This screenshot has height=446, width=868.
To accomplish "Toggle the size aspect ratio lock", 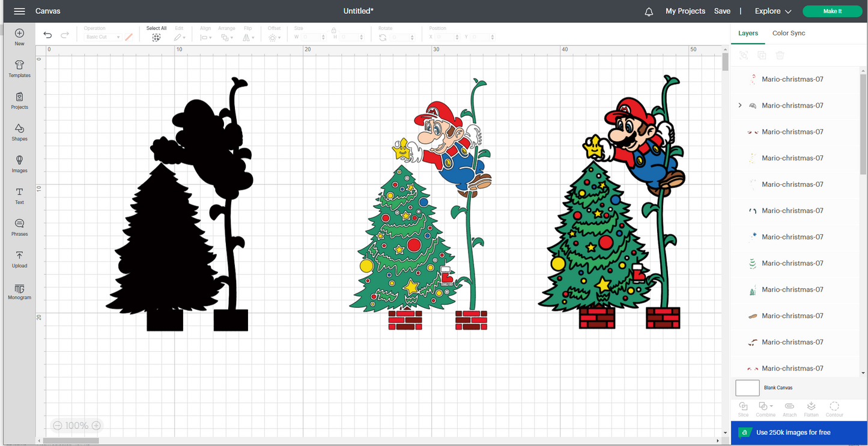I will click(333, 30).
